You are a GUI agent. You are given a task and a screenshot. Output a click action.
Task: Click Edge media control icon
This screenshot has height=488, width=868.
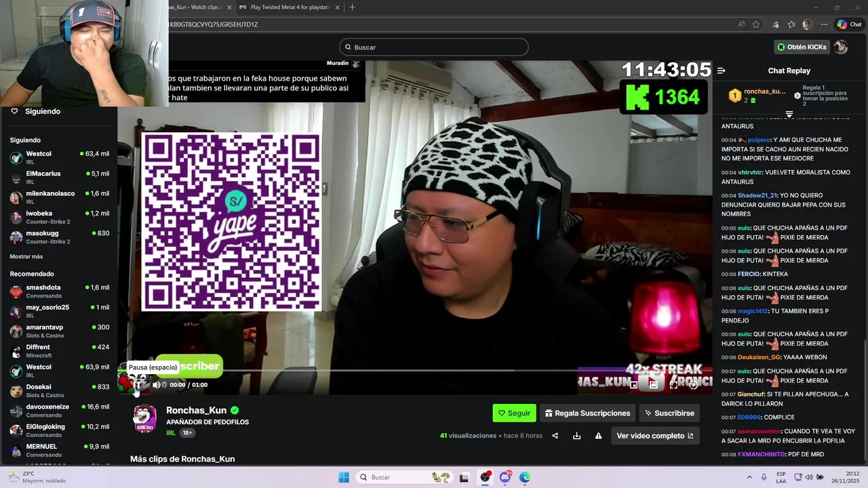(x=776, y=24)
